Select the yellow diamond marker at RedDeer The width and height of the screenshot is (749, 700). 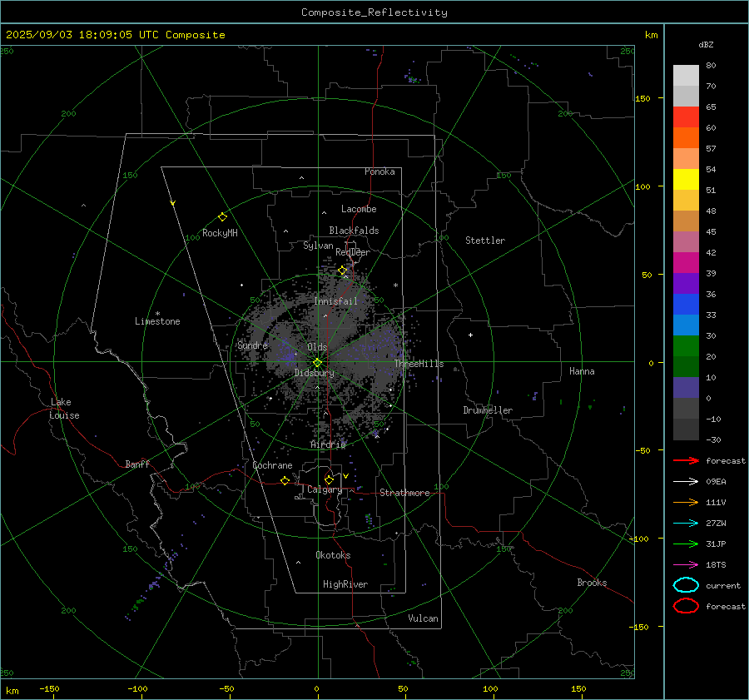[342, 271]
